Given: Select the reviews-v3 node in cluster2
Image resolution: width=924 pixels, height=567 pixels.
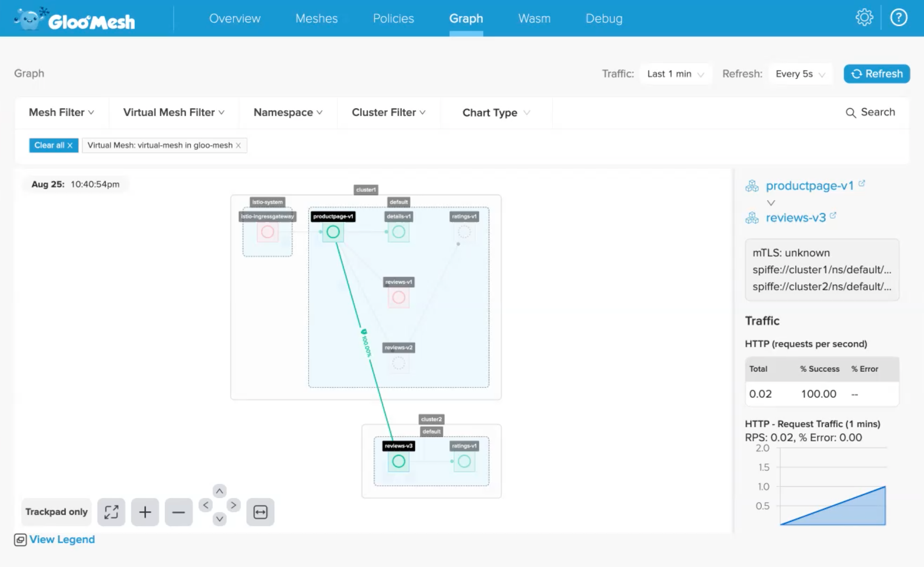Looking at the screenshot, I should pos(399,461).
